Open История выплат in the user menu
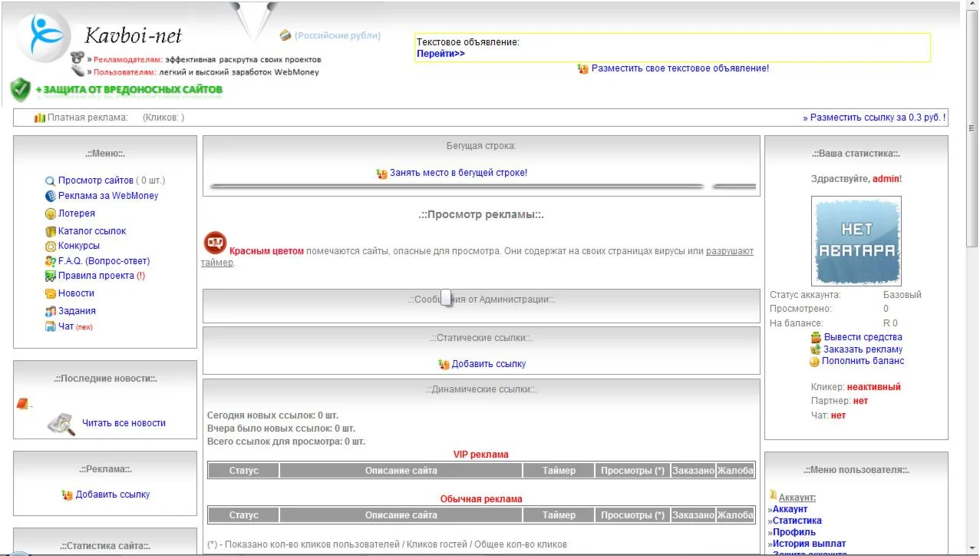Screen dimensions: 980x556 (x=809, y=544)
